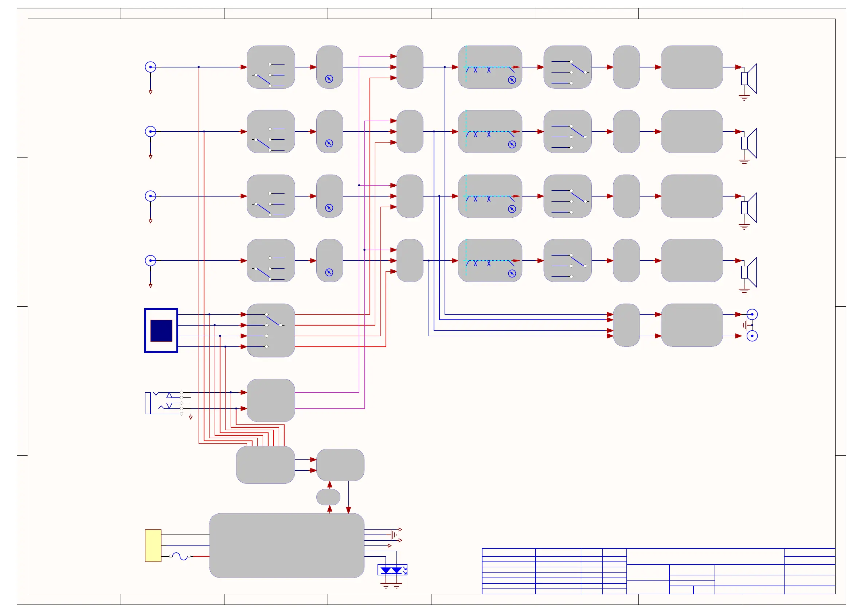Click the knob icon in fourth channel's filter block
Screen dimensions: 868x614
click(x=512, y=273)
